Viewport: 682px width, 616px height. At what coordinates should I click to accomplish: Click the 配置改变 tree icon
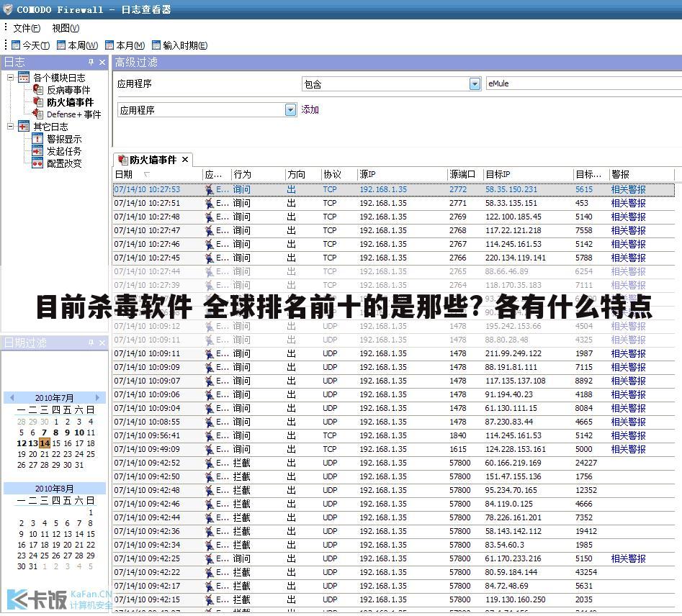coord(37,163)
